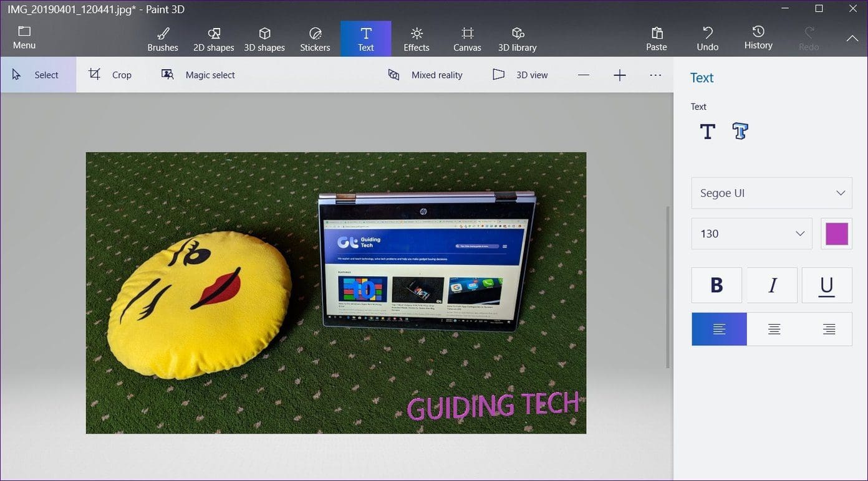Click the yellow emoji pillow in the image

click(x=200, y=305)
